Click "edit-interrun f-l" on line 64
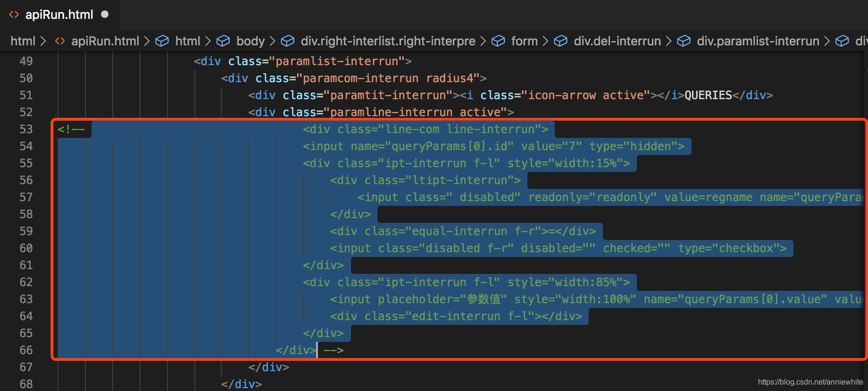 [470, 316]
